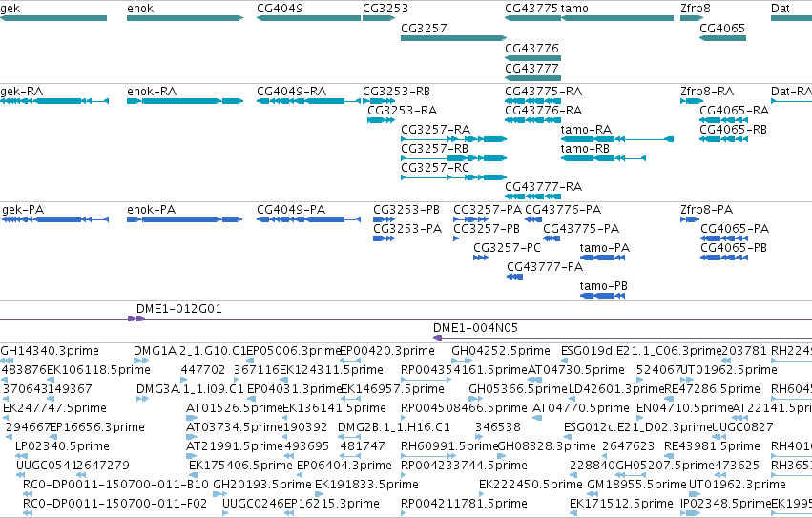Click the CG3253-RA transcript label
Viewport: 812px width, 518px height.
pyautogui.click(x=403, y=111)
